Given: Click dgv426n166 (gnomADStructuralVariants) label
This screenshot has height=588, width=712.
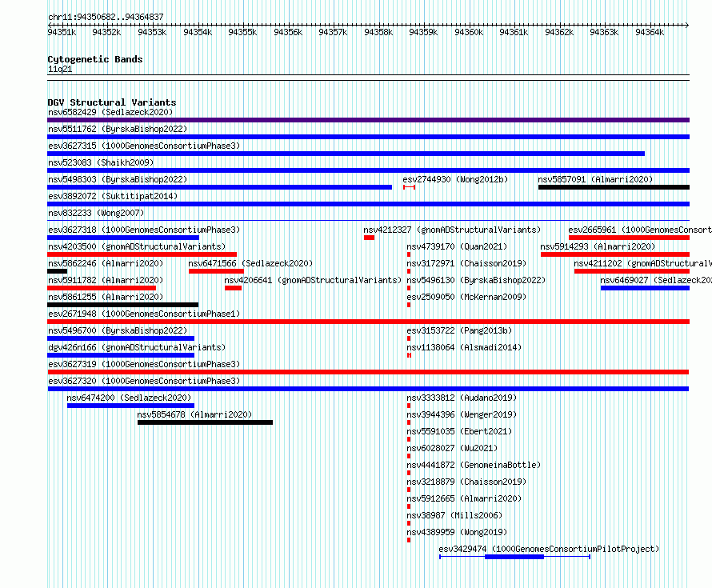Looking at the screenshot, I should [x=137, y=347].
